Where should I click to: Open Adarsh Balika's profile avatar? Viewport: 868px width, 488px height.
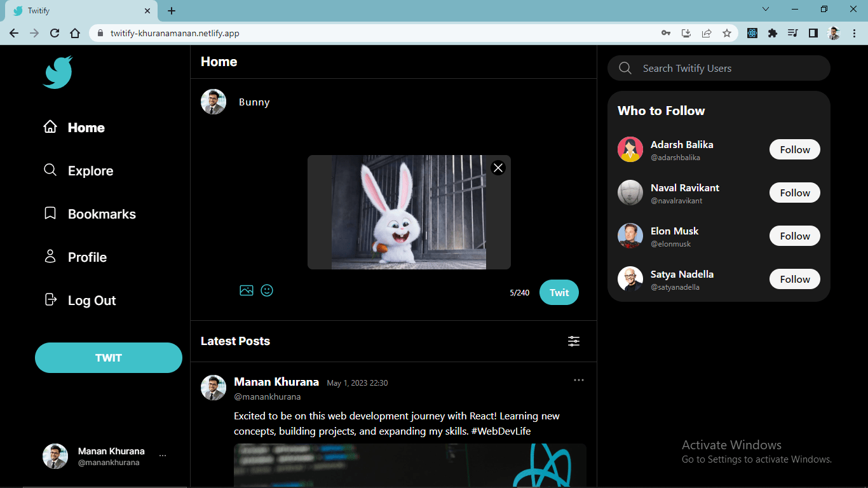point(630,149)
